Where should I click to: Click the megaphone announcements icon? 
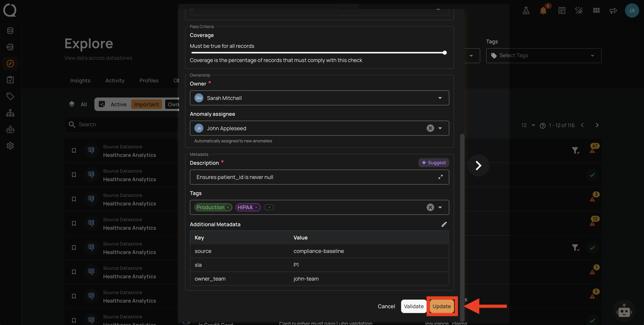[613, 10]
